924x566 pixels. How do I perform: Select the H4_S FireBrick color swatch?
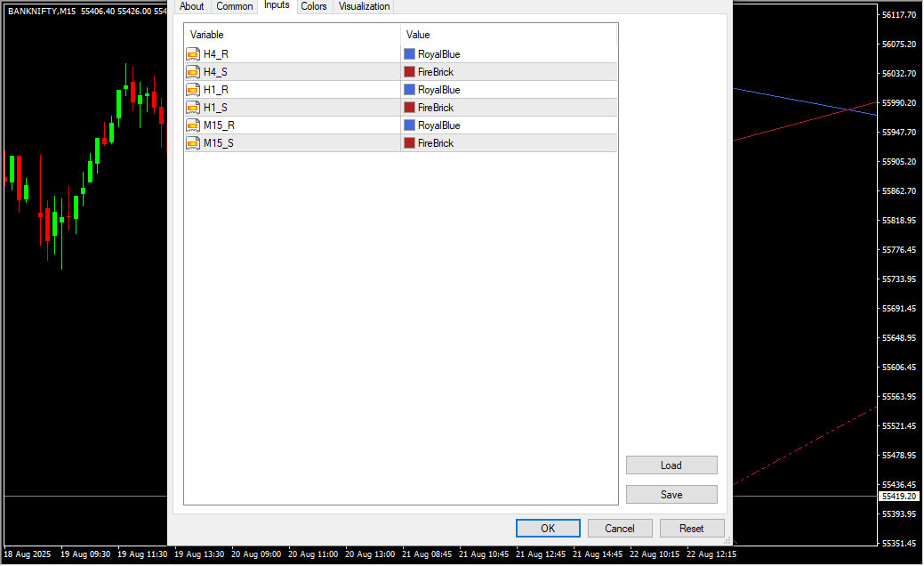pos(410,72)
